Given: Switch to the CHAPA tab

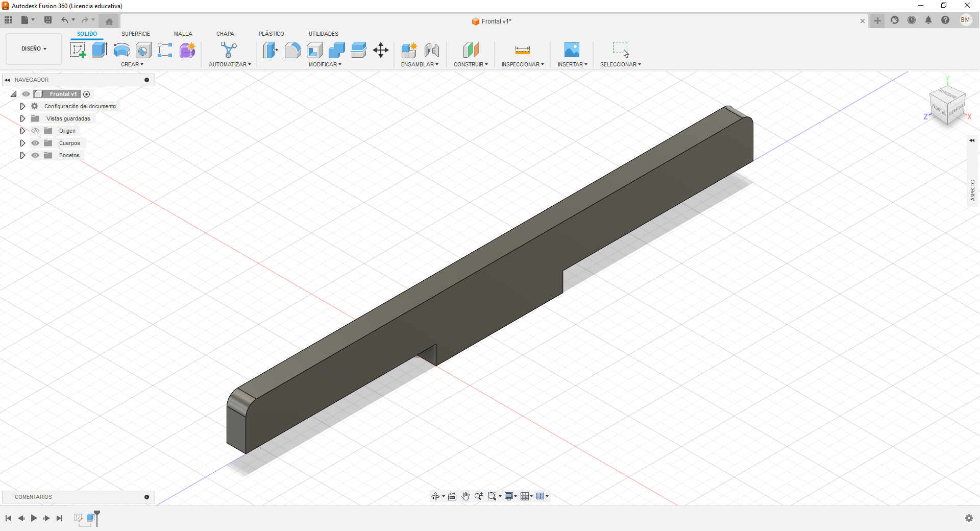Looking at the screenshot, I should pyautogui.click(x=225, y=34).
